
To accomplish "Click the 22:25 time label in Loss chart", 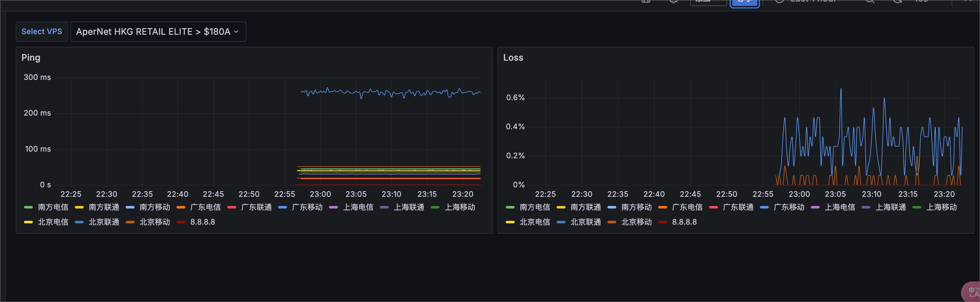I will pos(545,194).
